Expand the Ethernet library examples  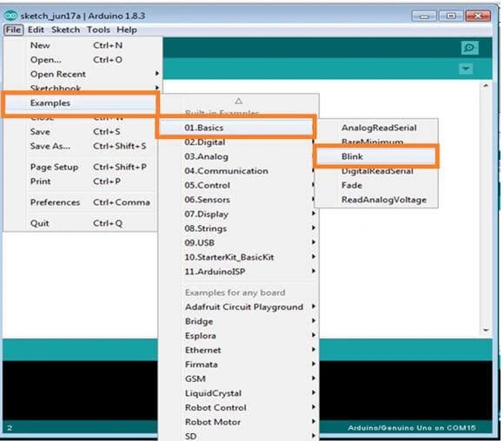click(238, 350)
